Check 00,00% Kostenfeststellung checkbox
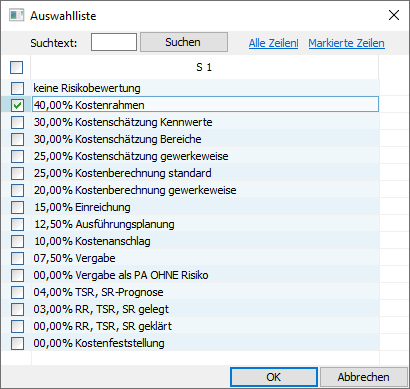Viewport: 410px width, 389px height. pos(17,343)
